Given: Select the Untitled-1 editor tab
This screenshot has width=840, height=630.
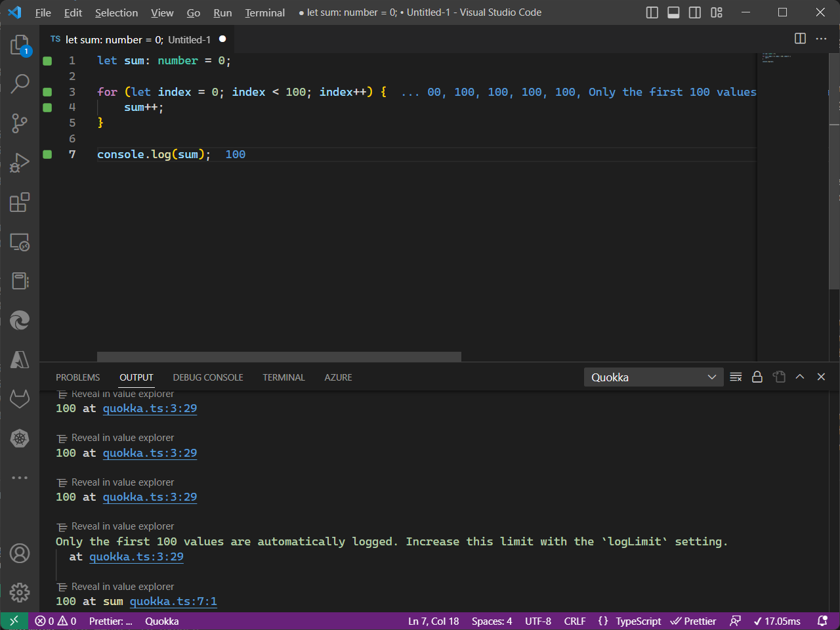Looking at the screenshot, I should point(138,39).
